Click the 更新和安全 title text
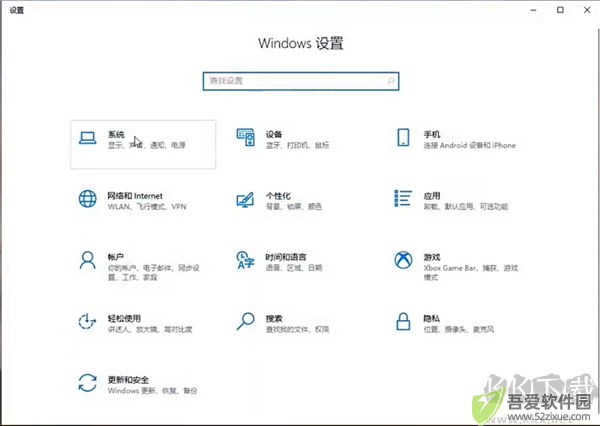The width and height of the screenshot is (600, 426). click(x=128, y=380)
